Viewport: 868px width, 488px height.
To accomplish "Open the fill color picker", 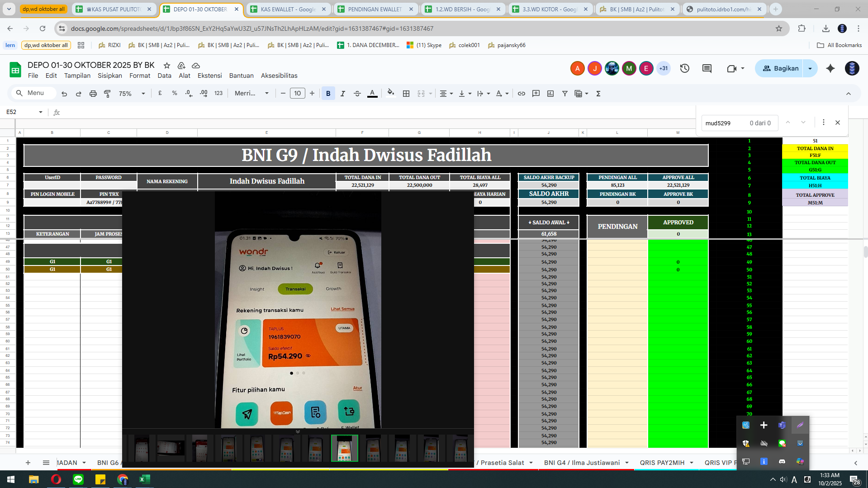I will (391, 93).
